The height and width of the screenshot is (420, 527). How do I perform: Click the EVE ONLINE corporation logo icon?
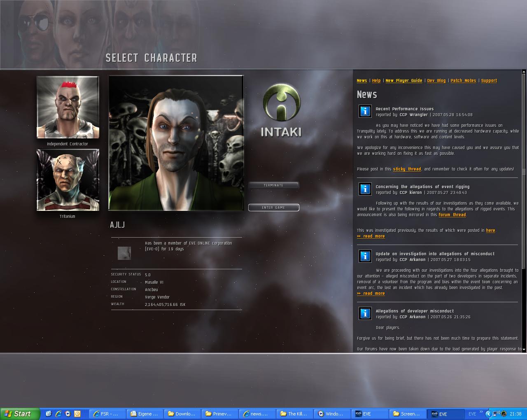point(124,253)
